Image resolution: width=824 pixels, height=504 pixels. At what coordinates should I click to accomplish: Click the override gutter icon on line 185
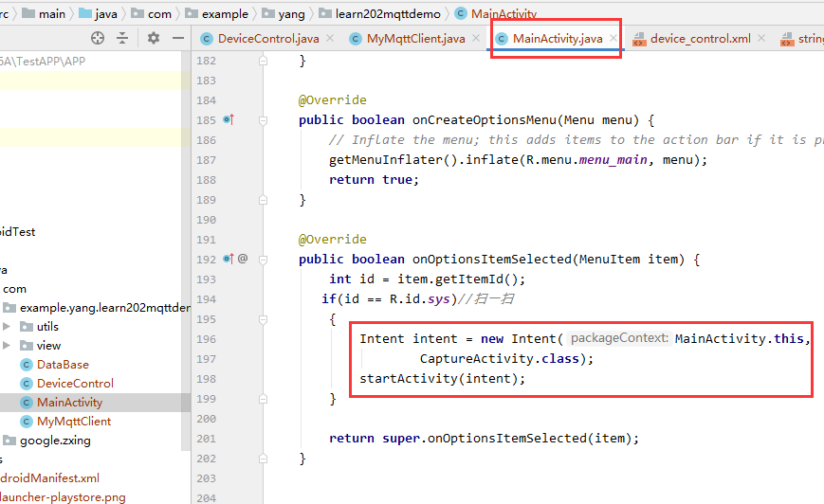pyautogui.click(x=229, y=119)
